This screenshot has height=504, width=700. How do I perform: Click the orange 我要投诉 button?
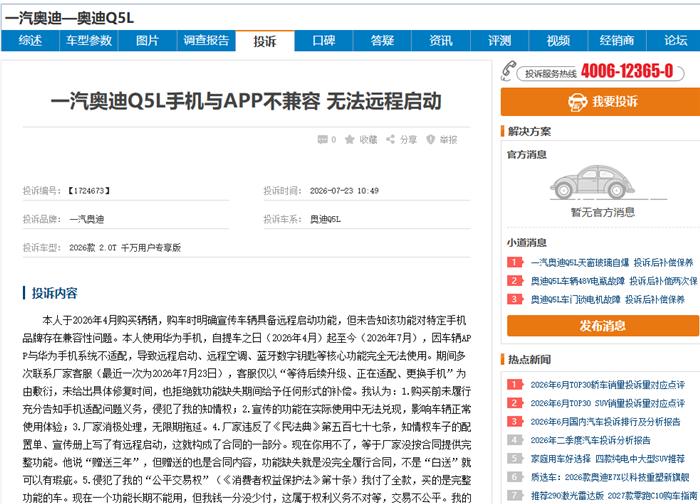click(x=600, y=102)
